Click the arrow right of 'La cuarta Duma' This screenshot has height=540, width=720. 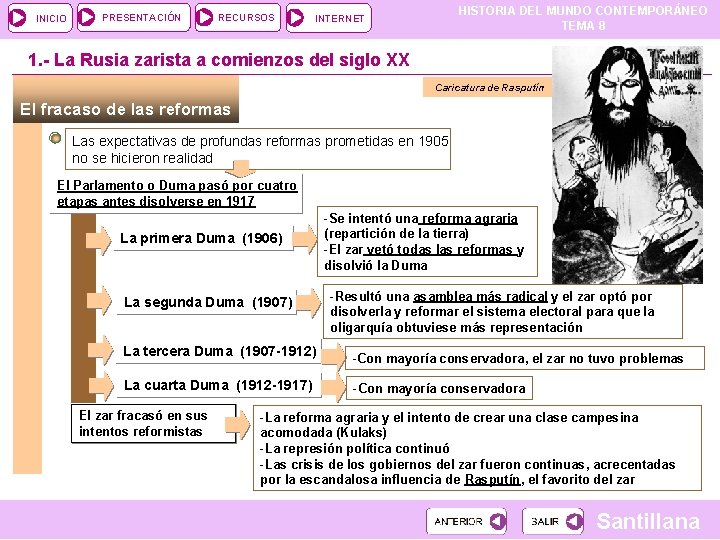333,388
